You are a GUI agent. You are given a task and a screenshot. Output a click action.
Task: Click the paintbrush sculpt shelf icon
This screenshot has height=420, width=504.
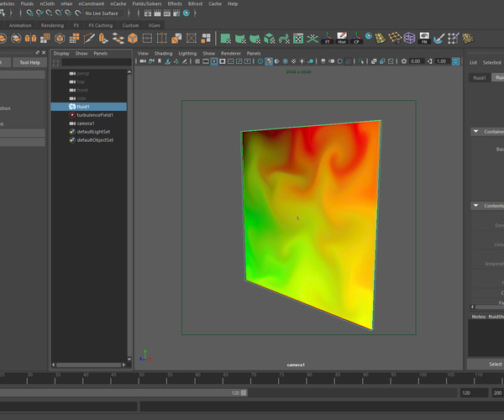438,39
